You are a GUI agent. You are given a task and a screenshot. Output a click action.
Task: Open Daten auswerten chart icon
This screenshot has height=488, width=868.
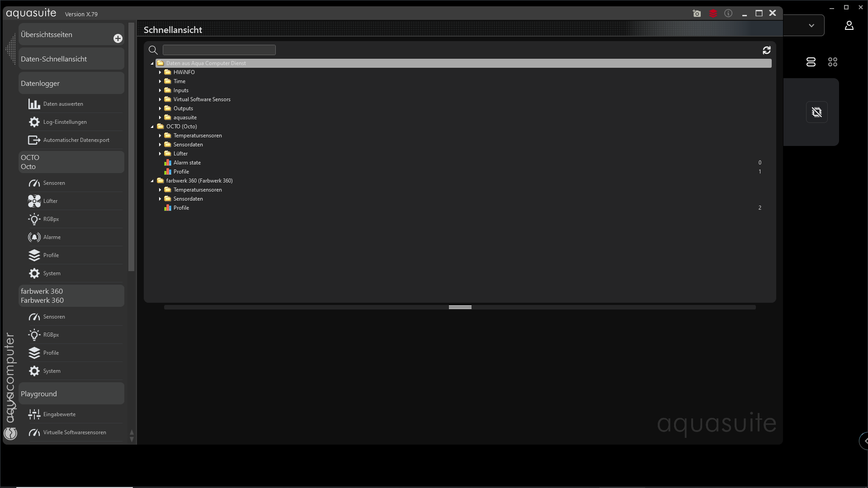click(34, 104)
